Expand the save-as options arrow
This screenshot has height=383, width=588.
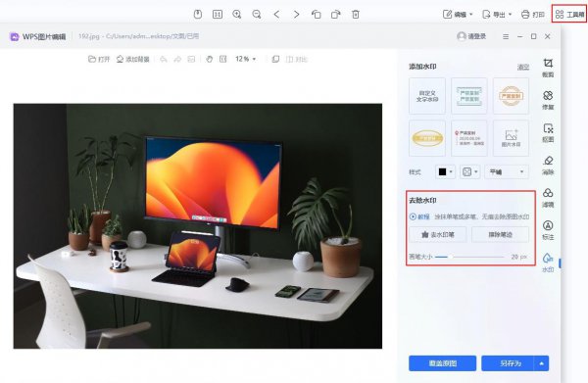(x=542, y=363)
